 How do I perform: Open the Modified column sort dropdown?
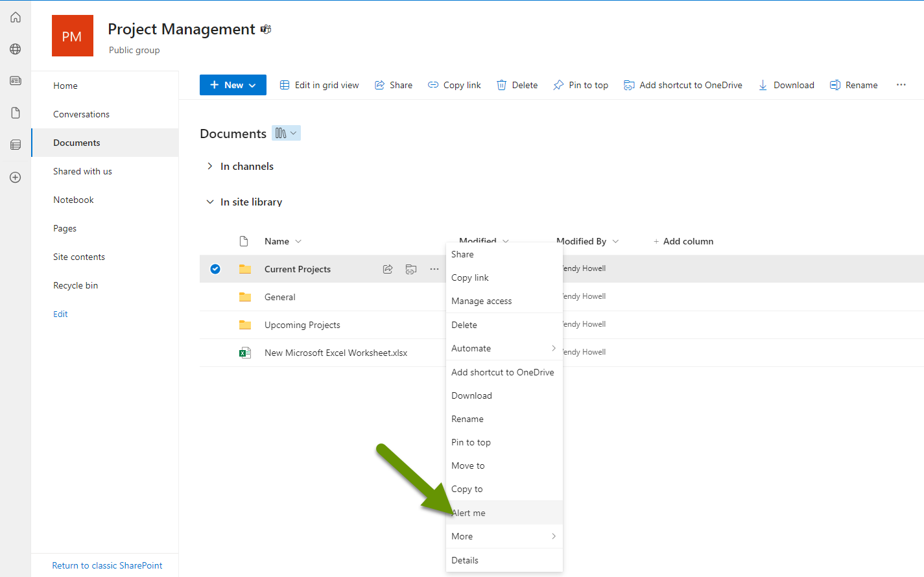[506, 241]
